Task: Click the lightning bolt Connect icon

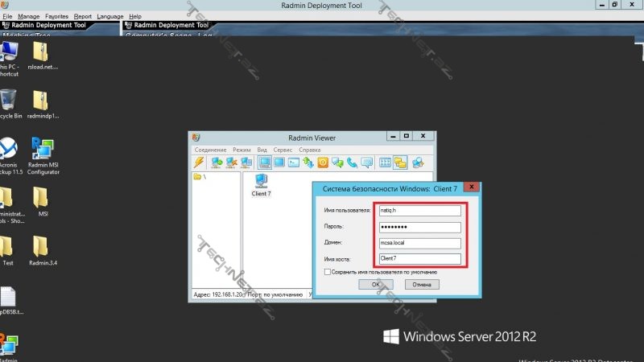Action: pos(198,162)
